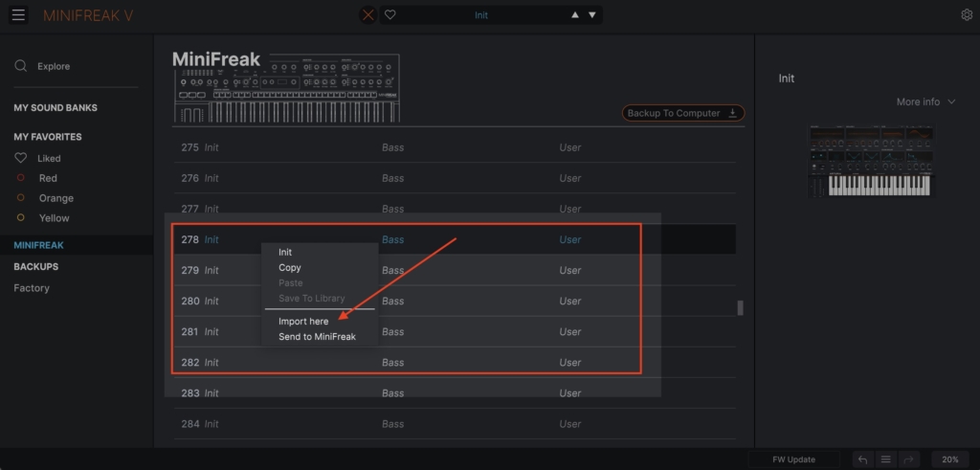Image resolution: width=980 pixels, height=470 pixels.
Task: Go to previous preset with up arrow
Action: pos(574,14)
